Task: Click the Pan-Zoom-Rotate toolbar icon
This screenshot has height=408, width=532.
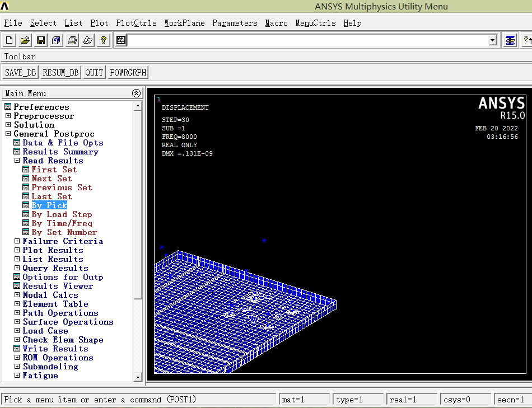Action: [57, 40]
